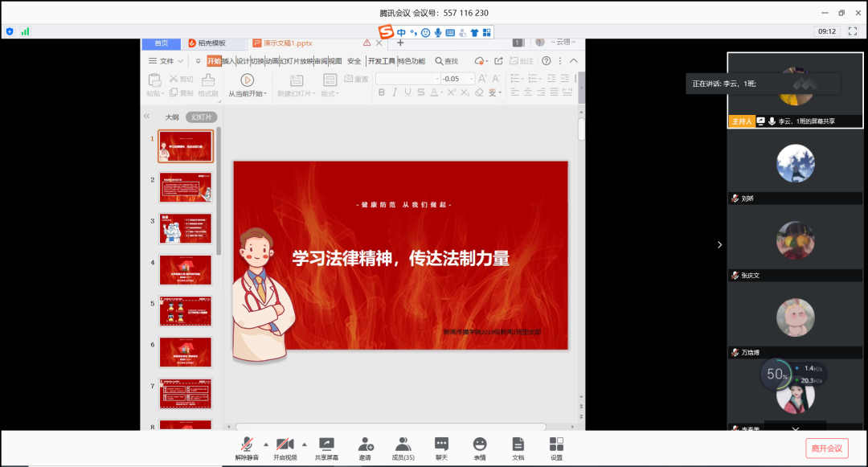Select slide 4 thumbnail

tap(186, 270)
